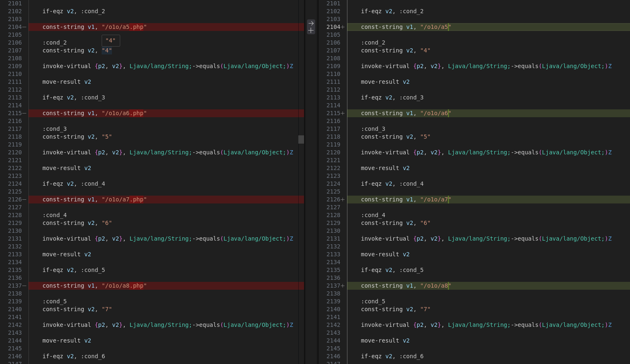Image resolution: width=630 pixels, height=364 pixels.
Task: Click "if-eqz v2, :cond_6" in right pane
Action: click(392, 356)
